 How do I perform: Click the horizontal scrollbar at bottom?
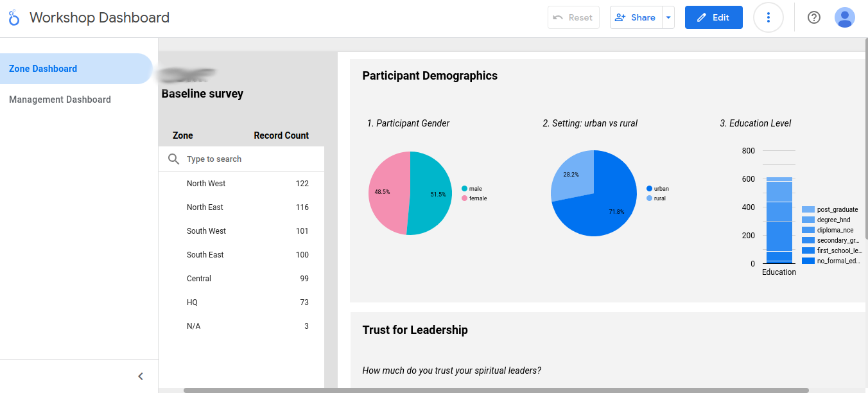click(x=496, y=390)
